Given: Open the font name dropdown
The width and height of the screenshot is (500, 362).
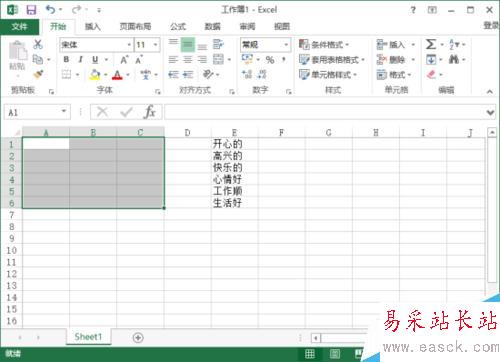Looking at the screenshot, I should (x=129, y=45).
